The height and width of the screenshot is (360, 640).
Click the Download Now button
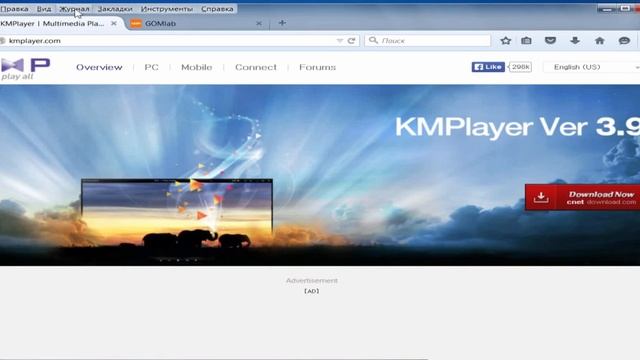click(x=582, y=198)
